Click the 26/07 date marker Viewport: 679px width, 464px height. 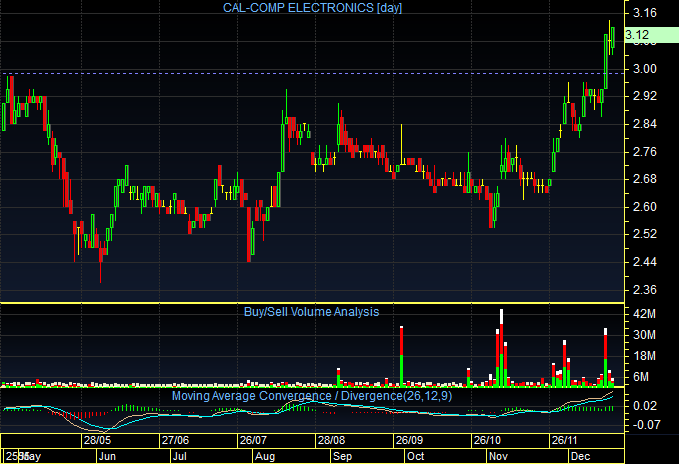point(253,441)
